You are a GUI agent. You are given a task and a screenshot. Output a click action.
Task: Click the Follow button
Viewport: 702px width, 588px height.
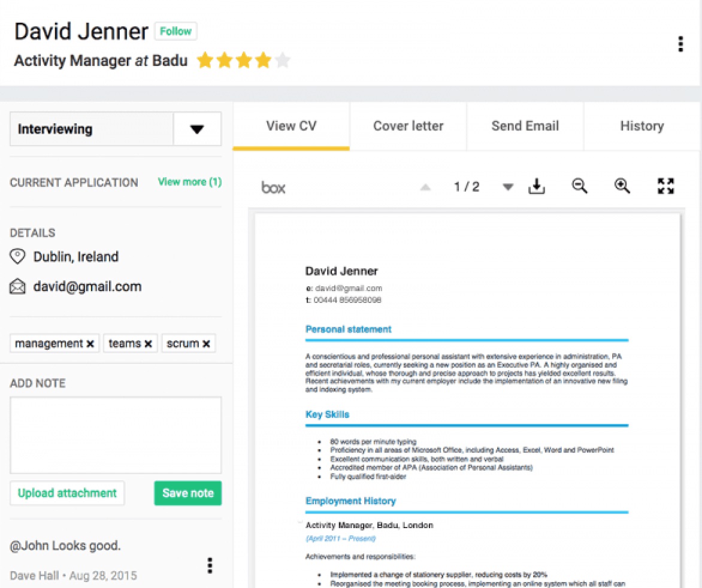point(175,31)
